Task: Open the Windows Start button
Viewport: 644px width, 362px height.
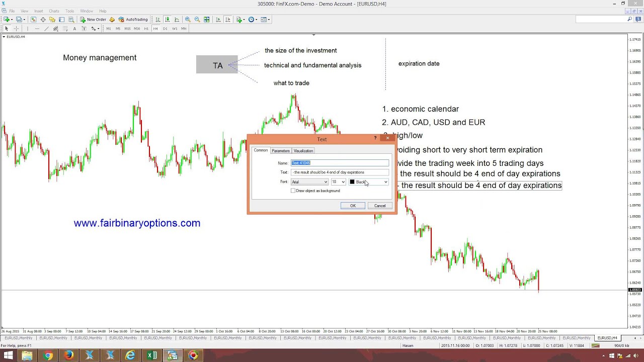Action: (8, 355)
